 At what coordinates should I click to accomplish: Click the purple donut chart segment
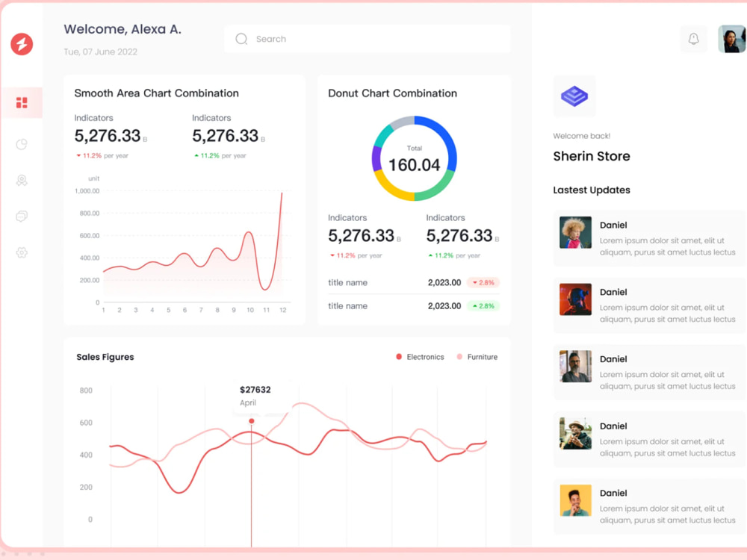pos(376,158)
